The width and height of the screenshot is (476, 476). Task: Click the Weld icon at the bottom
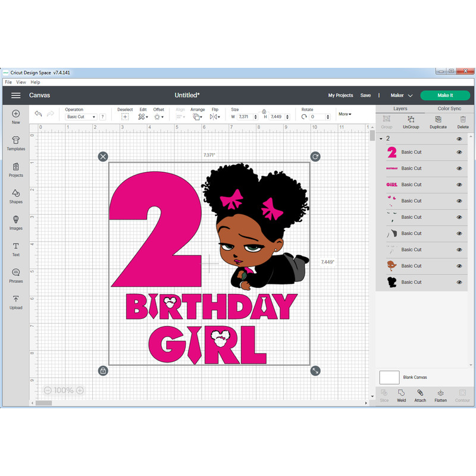pyautogui.click(x=402, y=396)
